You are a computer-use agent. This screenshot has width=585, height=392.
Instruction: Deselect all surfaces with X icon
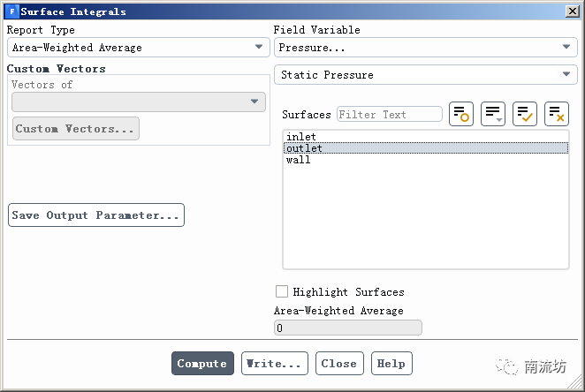point(557,114)
